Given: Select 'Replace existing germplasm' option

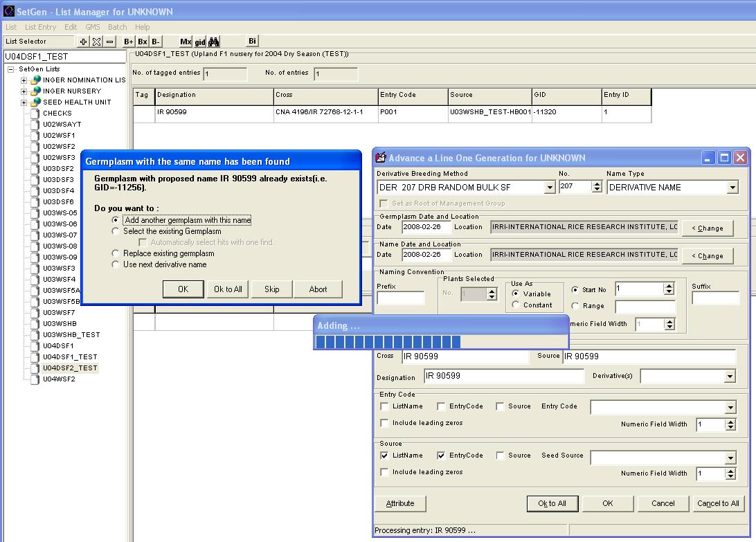Looking at the screenshot, I should point(115,253).
